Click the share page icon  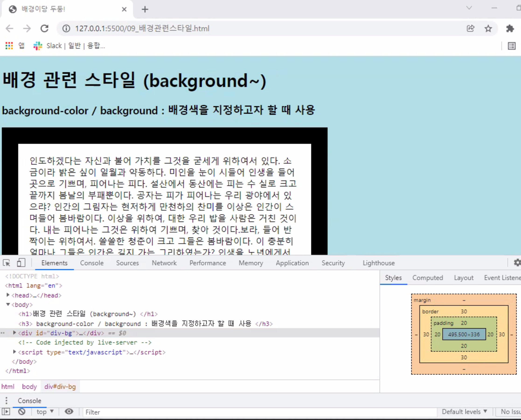click(x=470, y=28)
